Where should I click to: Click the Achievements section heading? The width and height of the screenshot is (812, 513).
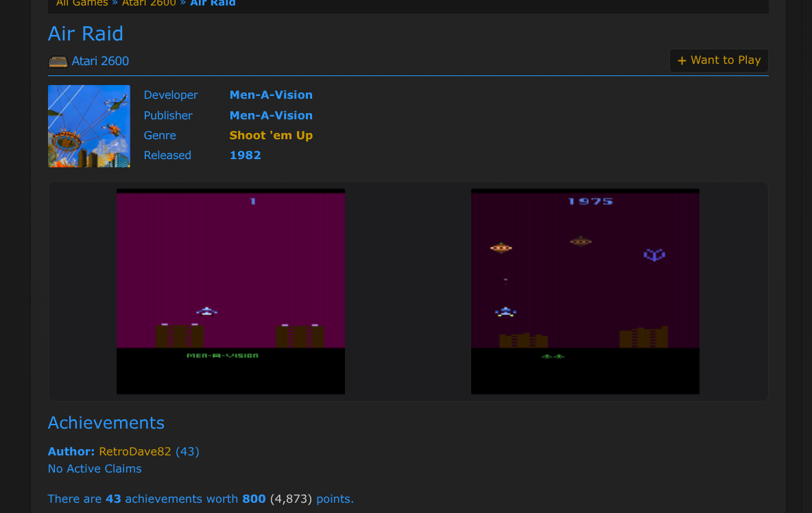[106, 423]
